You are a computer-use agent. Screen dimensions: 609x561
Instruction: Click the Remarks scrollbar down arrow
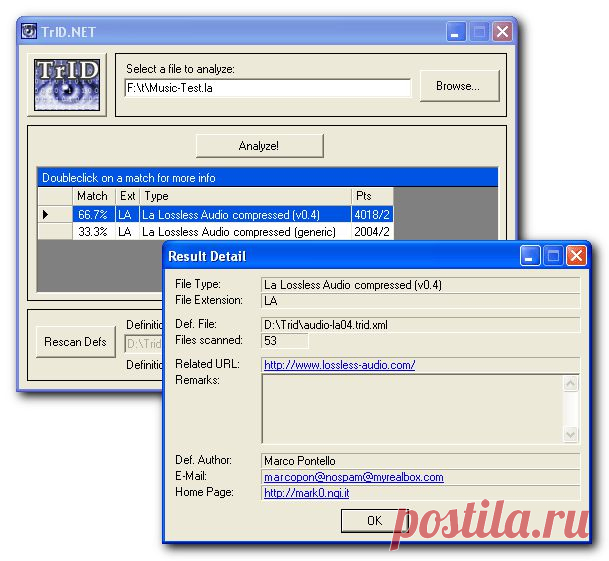(571, 434)
